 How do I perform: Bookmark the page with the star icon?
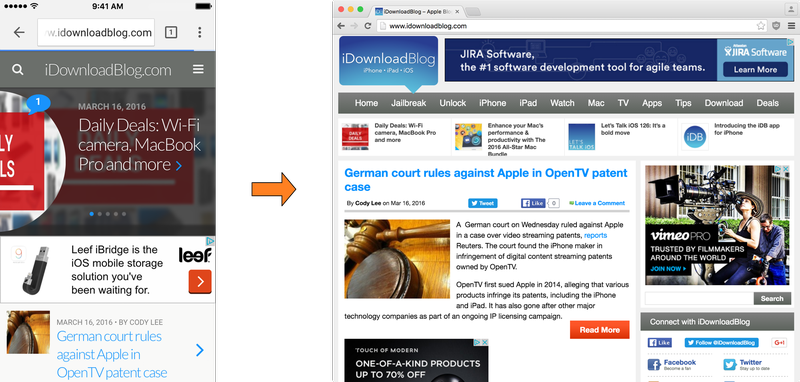(x=761, y=26)
